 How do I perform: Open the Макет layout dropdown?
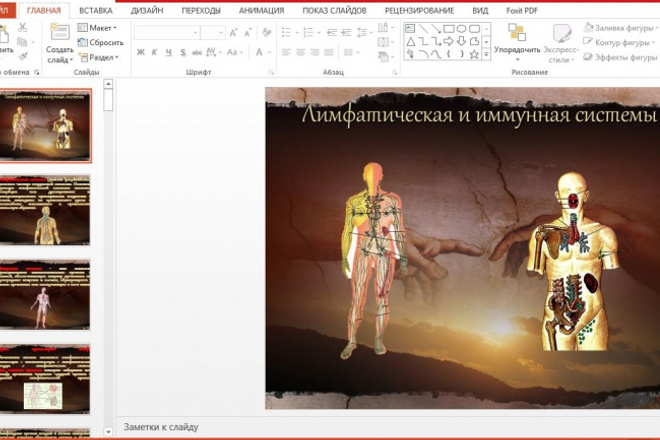[x=97, y=28]
